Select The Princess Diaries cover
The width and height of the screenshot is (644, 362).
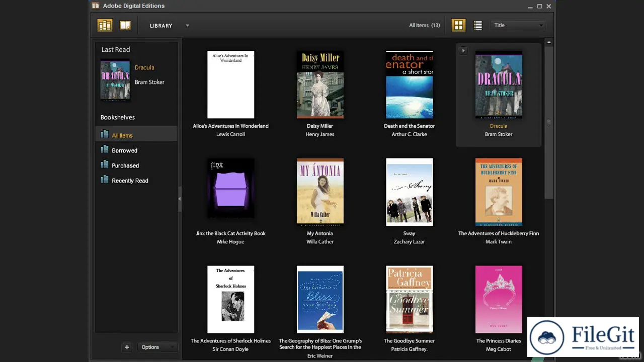[x=499, y=299]
